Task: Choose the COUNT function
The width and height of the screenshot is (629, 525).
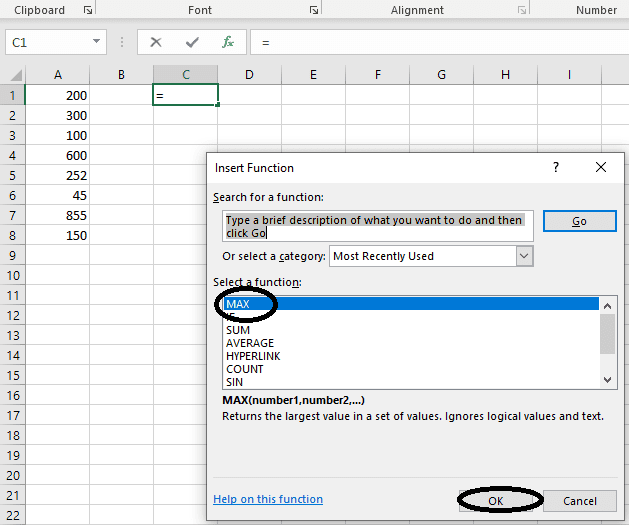Action: (245, 369)
